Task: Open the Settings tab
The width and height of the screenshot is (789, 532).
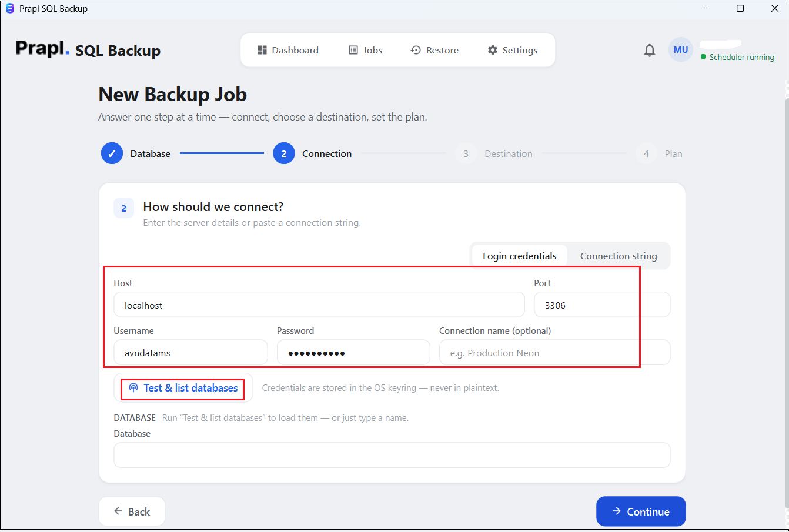Action: coord(513,51)
